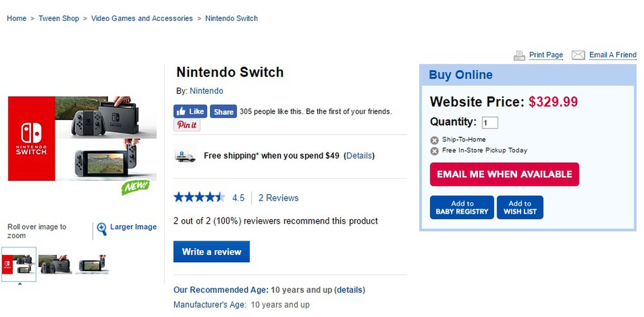Open the Tween Shop breadcrumb

coord(58,18)
